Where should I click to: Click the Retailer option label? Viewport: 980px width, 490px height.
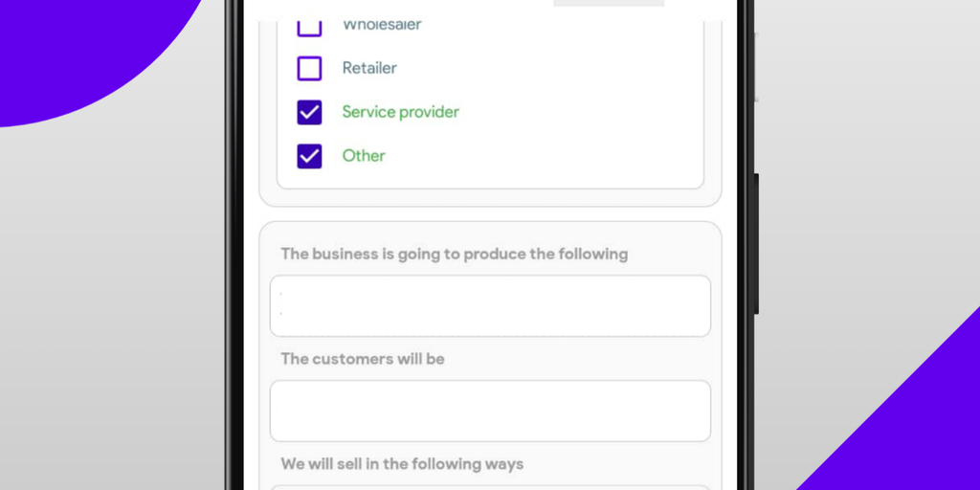(x=369, y=68)
